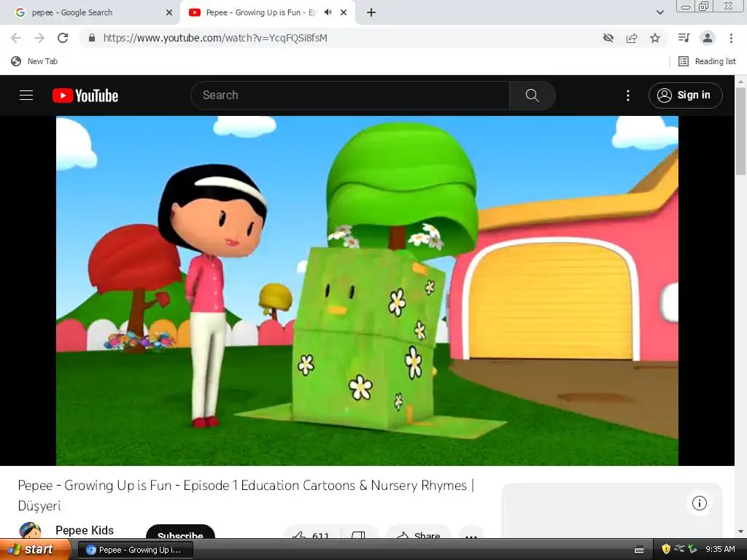Click the YouTube search magnifier button
This screenshot has height=560, width=747.
point(532,96)
